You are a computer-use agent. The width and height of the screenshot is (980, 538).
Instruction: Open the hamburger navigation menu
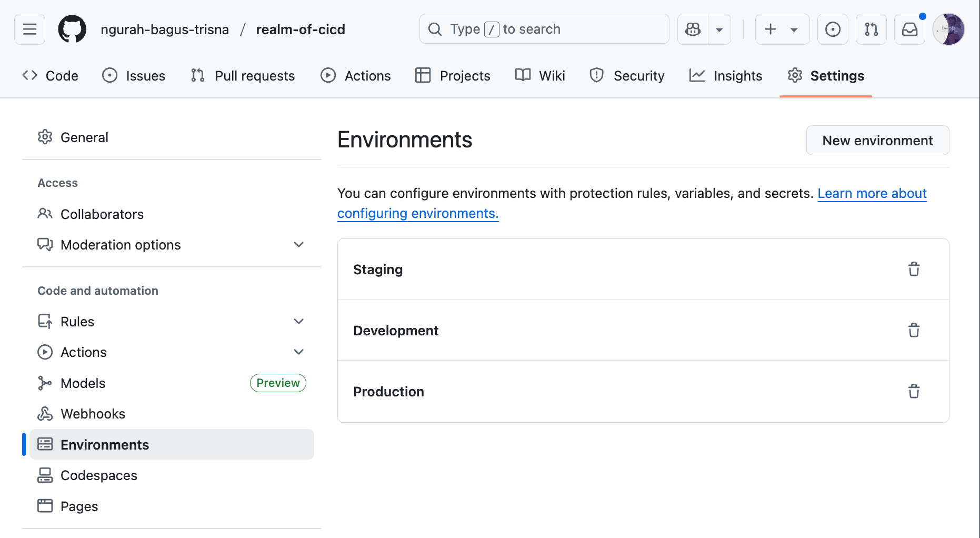(30, 29)
